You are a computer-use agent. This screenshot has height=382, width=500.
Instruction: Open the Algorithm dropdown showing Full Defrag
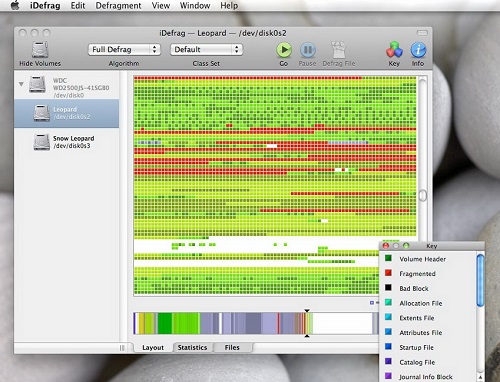coord(124,50)
